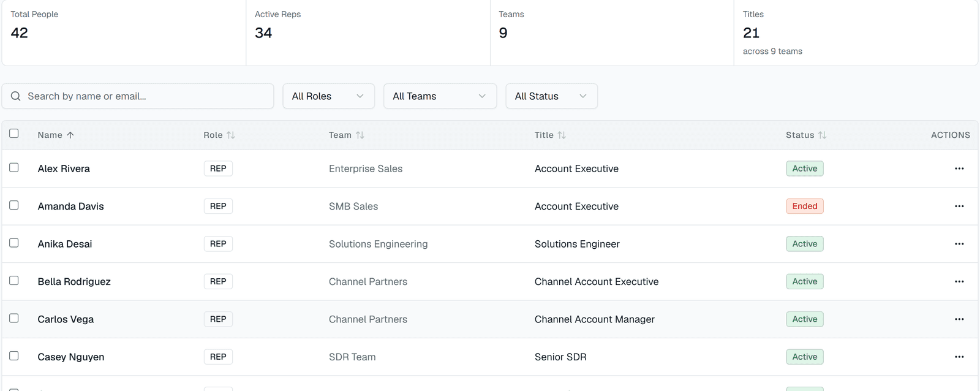
Task: Click the Solutions Engineer title cell
Action: coord(577,244)
